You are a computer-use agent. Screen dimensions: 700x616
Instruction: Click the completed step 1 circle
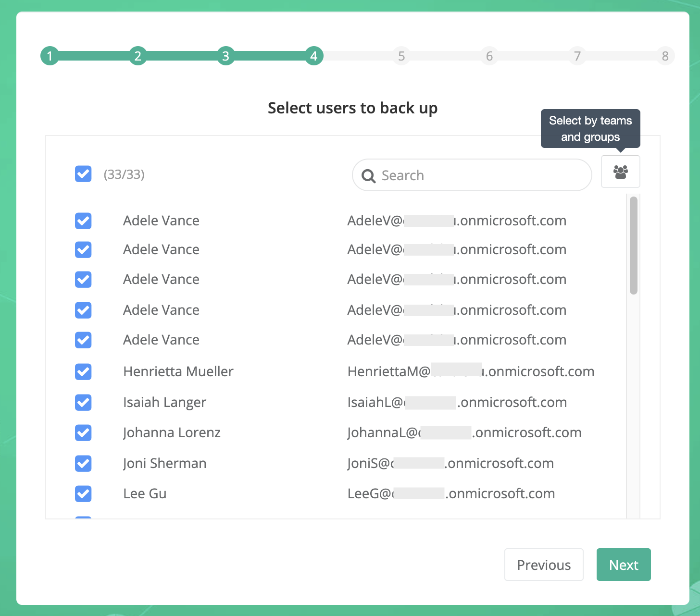tap(50, 56)
